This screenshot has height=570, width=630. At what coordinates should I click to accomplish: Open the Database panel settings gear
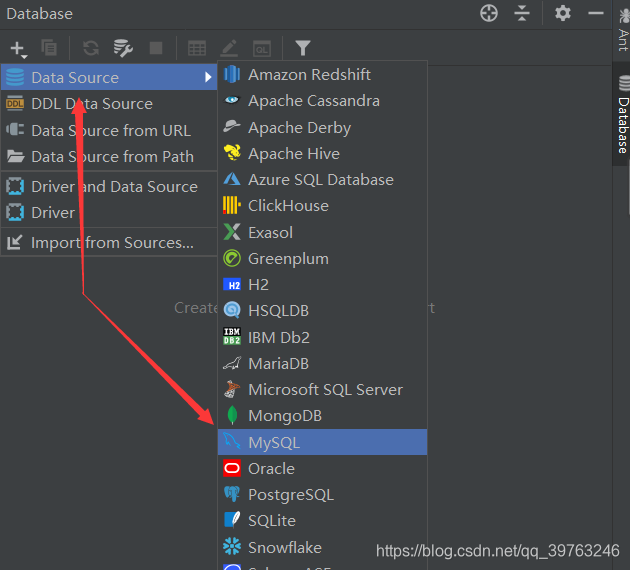562,13
